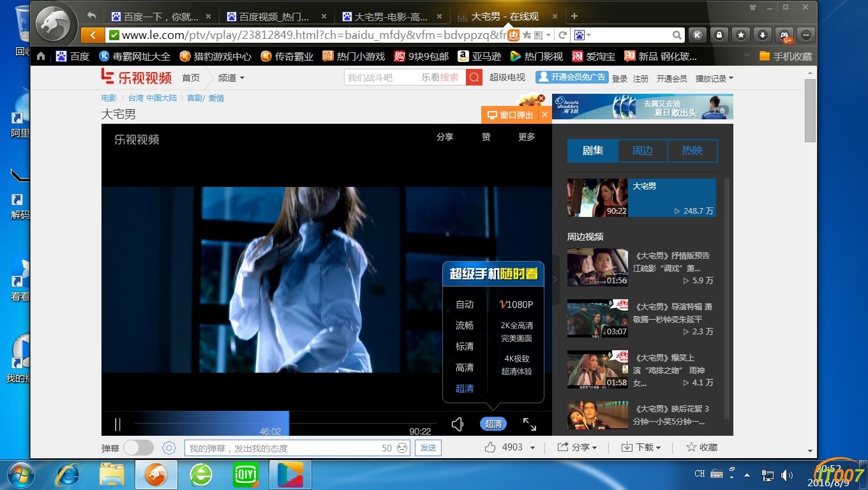This screenshot has width=868, height=490.
Task: Expand the 播放记录 dropdown
Action: tap(714, 78)
